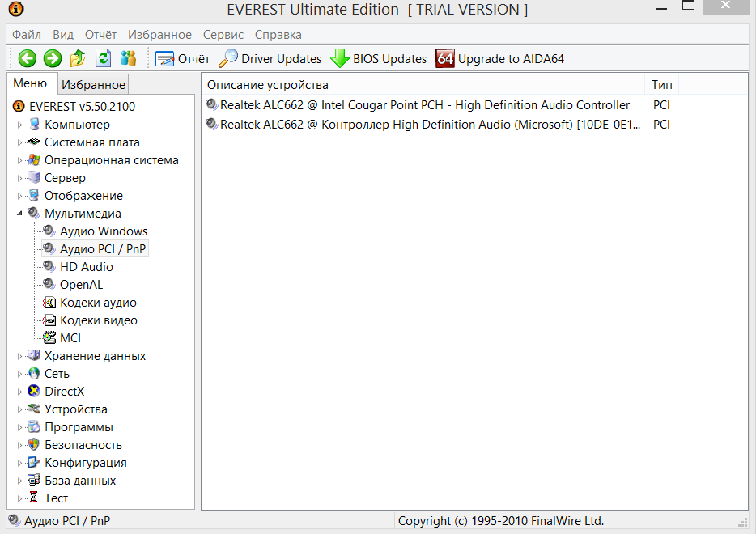Open the Избранное menu in menu bar
The image size is (756, 534).
(159, 35)
